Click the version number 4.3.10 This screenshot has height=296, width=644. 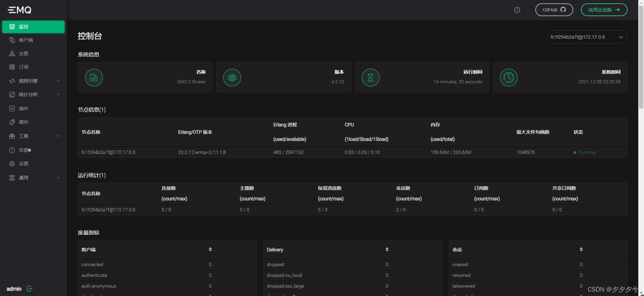(x=338, y=82)
